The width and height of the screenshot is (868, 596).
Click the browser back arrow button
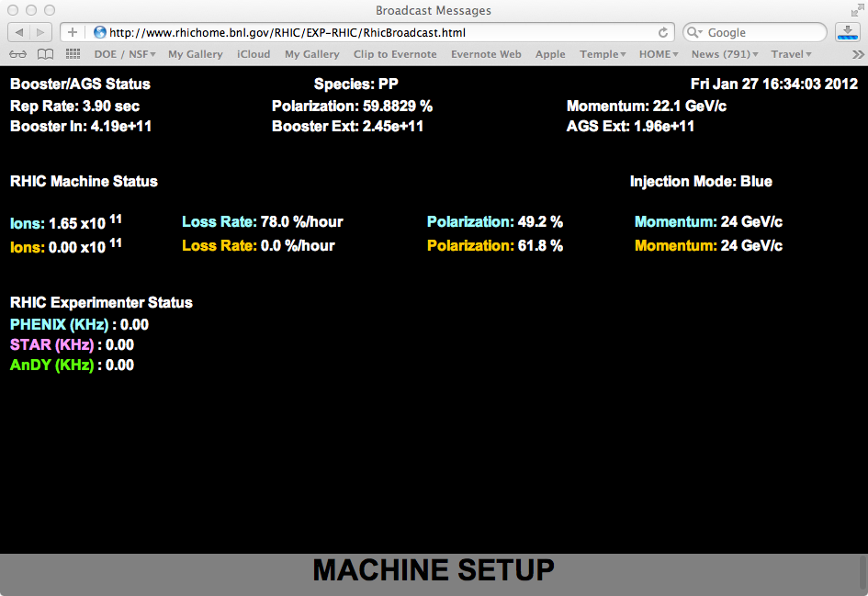point(18,33)
